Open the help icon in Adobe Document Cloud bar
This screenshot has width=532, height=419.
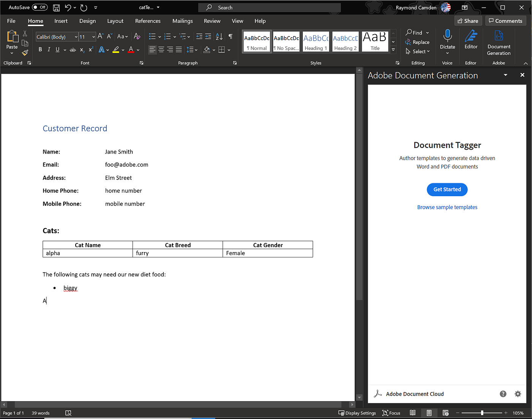tap(503, 394)
